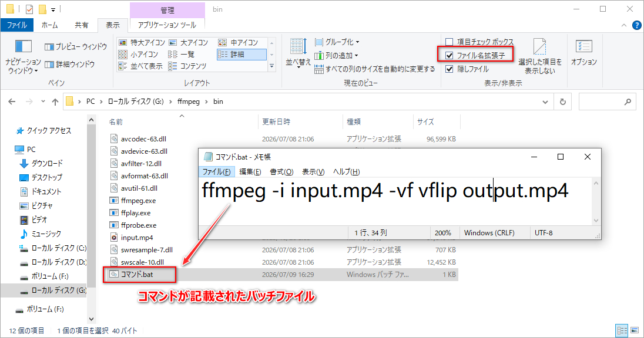Select 詳細 layout
This screenshot has height=338, width=644.
point(241,54)
